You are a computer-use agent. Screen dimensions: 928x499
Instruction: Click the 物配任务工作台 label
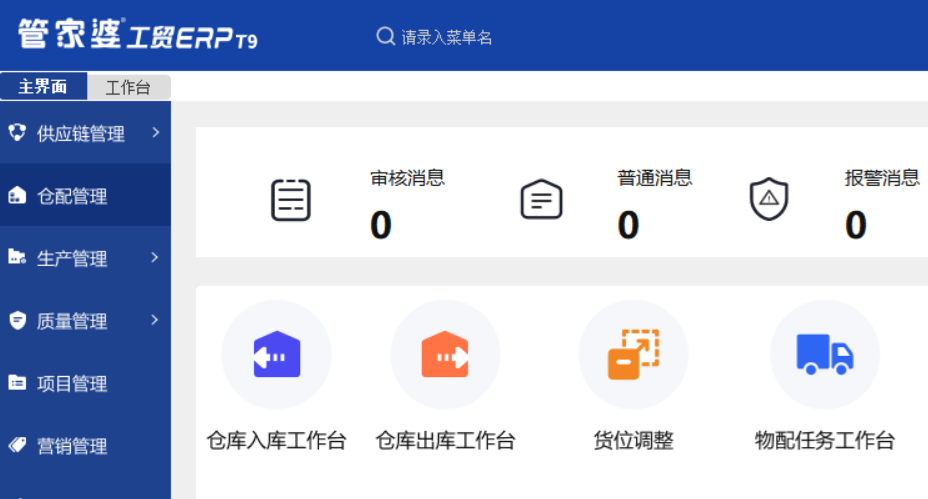pos(825,440)
